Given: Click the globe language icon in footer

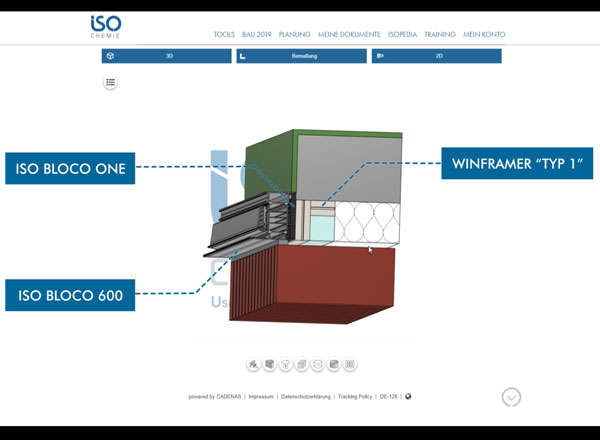Looking at the screenshot, I should (408, 396).
